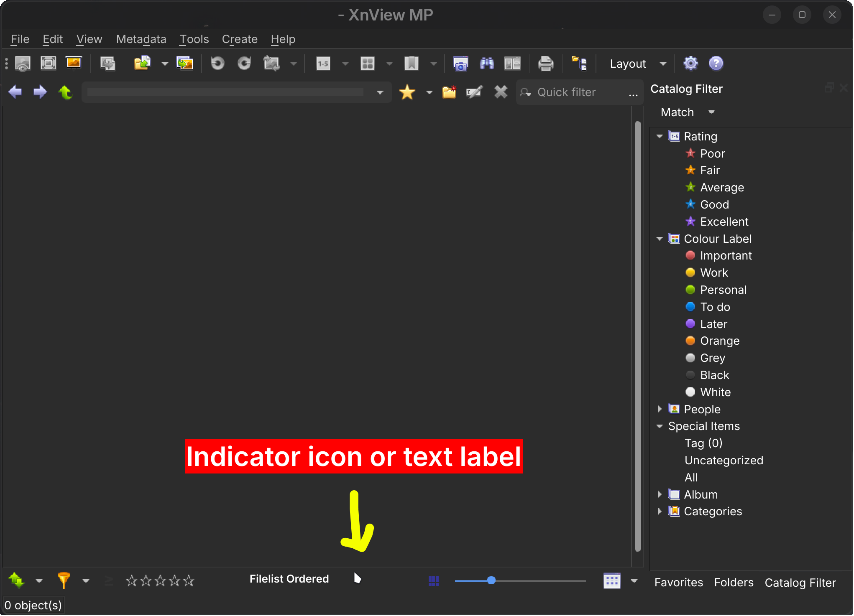Start the slideshow icon
854x616 pixels.
74,63
